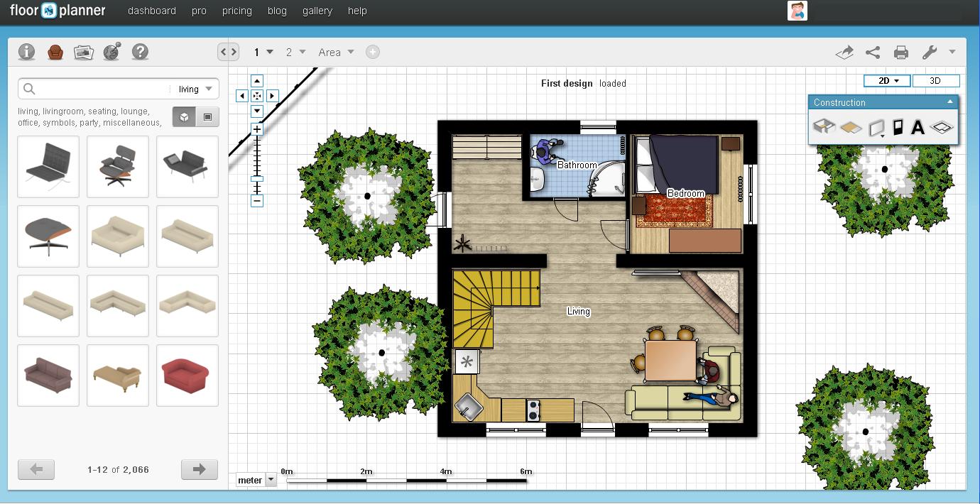Open the gallery page
Screen dimensions: 980x504
point(317,11)
